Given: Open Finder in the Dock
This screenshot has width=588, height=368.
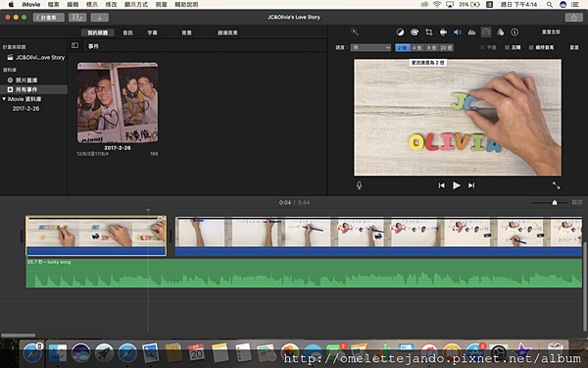Looking at the screenshot, I should pos(58,353).
